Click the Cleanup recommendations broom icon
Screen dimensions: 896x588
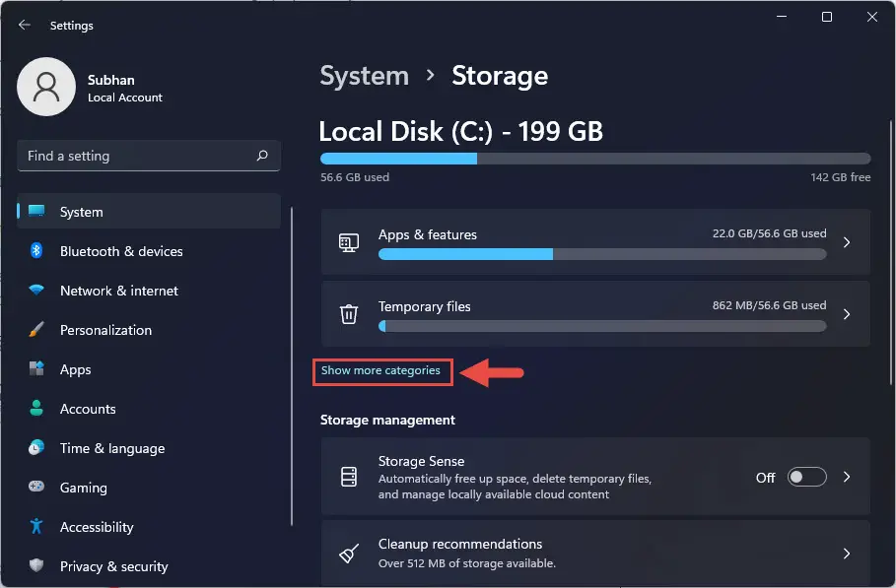pyautogui.click(x=349, y=554)
